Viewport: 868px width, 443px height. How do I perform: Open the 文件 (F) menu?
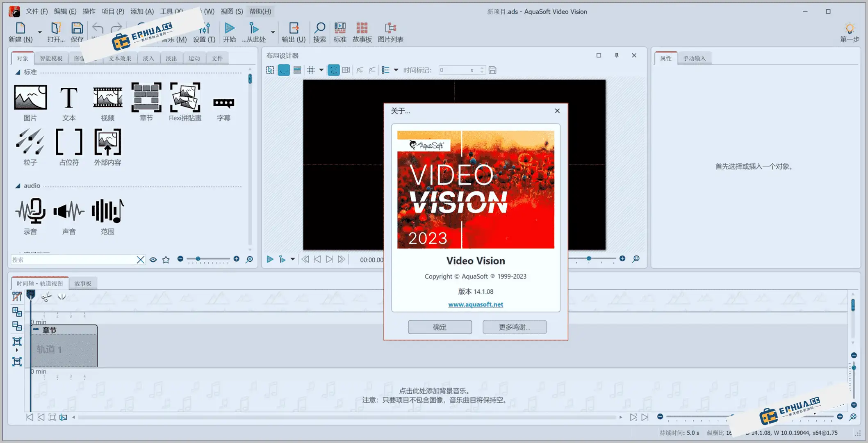click(x=36, y=11)
